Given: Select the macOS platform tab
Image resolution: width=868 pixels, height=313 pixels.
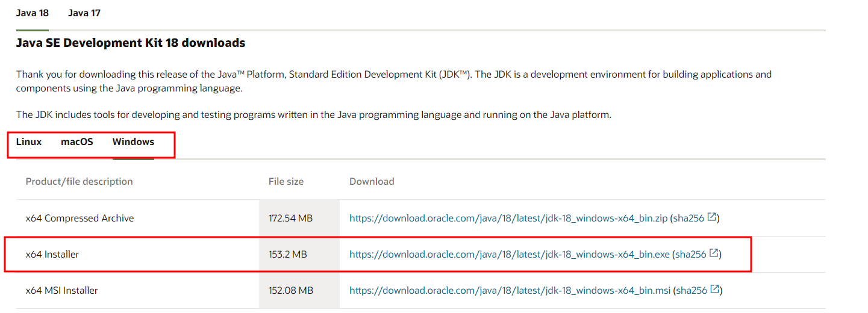Looking at the screenshot, I should [x=77, y=142].
